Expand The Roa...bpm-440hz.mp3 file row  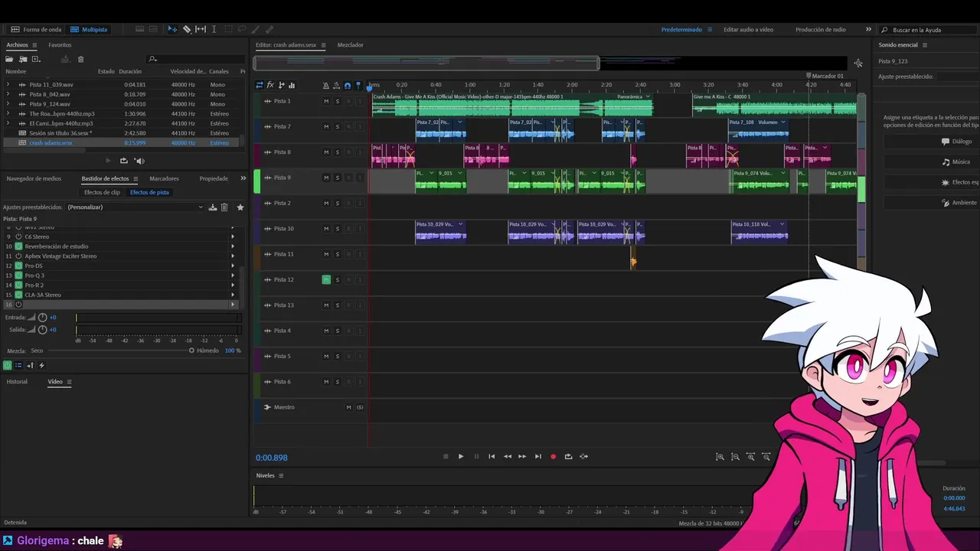(x=8, y=113)
